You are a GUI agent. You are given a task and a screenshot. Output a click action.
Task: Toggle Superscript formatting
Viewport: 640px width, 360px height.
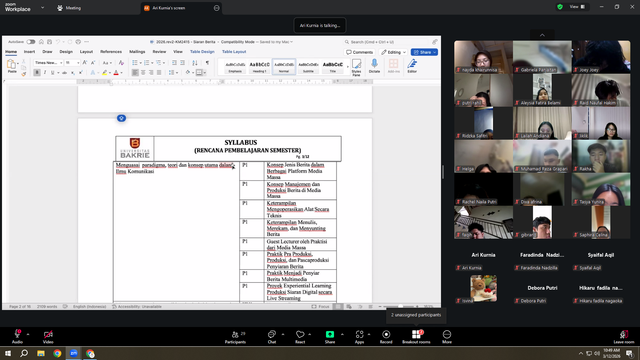(80, 73)
